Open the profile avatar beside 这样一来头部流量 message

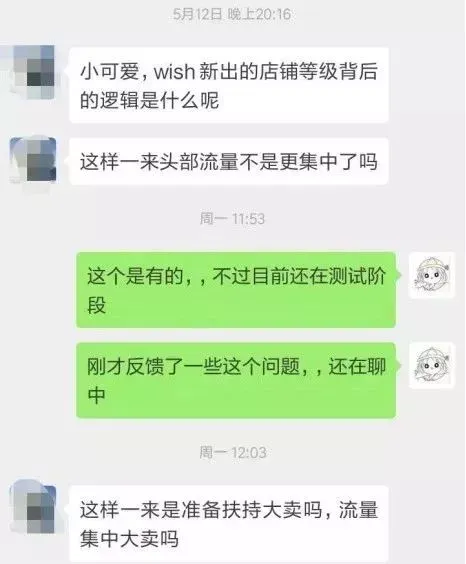pos(33,160)
